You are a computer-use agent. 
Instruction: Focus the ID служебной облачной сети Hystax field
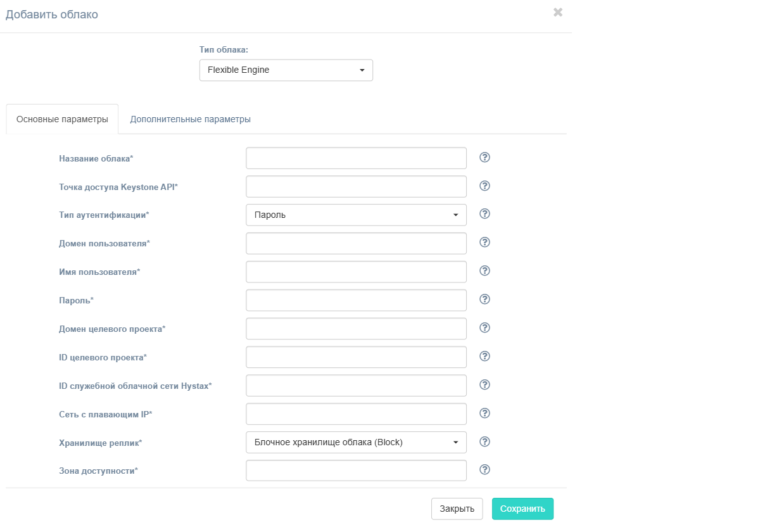(x=356, y=386)
